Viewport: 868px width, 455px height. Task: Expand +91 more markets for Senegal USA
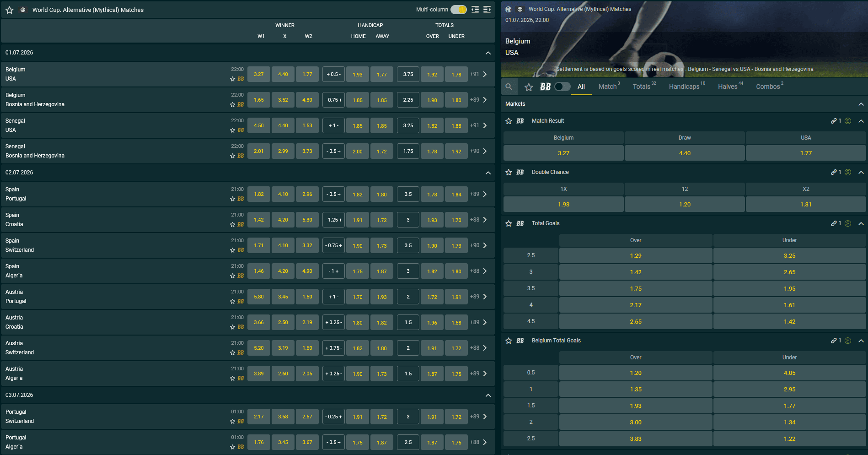(475, 125)
